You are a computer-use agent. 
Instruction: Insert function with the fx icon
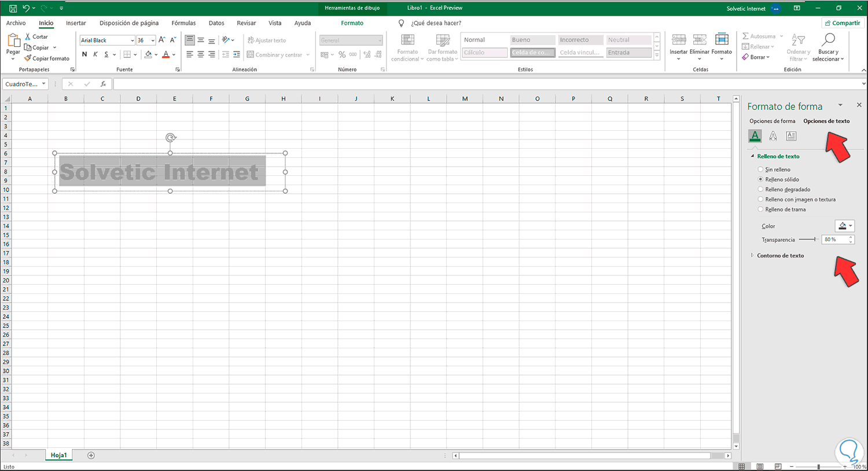click(103, 84)
